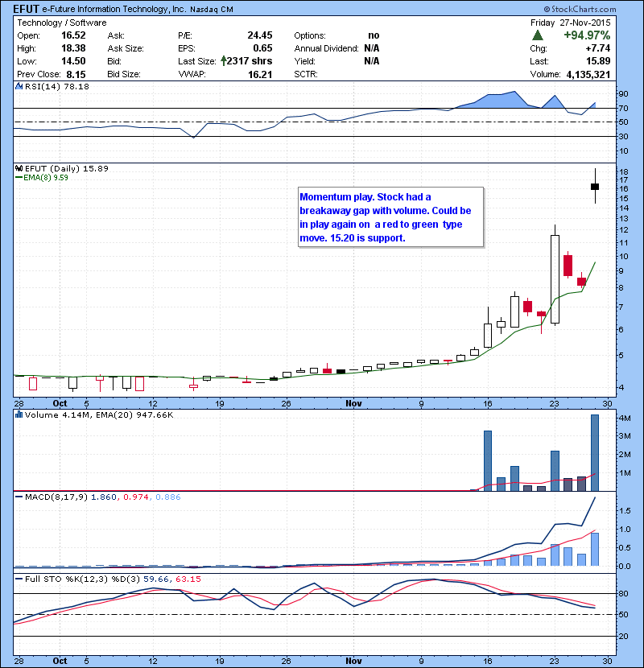Select the High value 18.38
644x668 pixels.
[x=73, y=48]
